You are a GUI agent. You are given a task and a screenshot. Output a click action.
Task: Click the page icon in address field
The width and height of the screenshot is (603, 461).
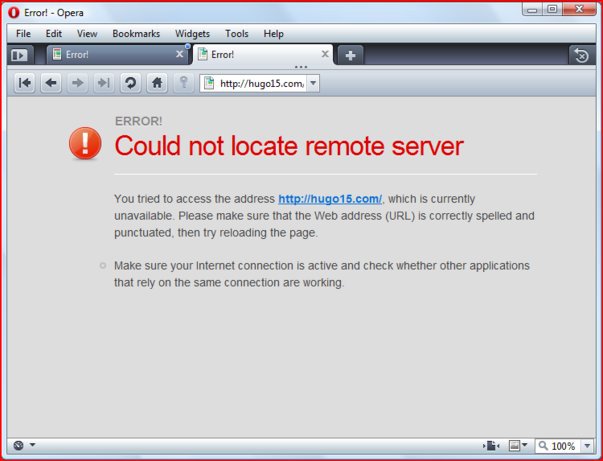pyautogui.click(x=209, y=83)
